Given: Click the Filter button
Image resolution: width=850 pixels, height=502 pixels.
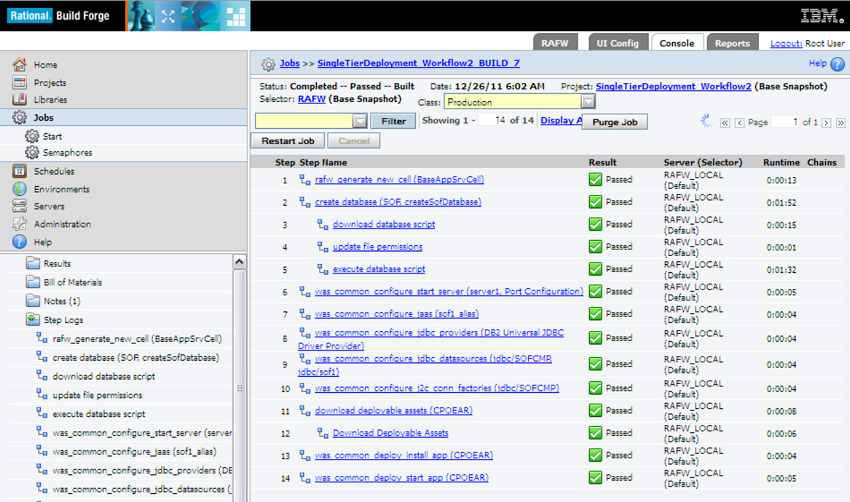Looking at the screenshot, I should pyautogui.click(x=393, y=121).
